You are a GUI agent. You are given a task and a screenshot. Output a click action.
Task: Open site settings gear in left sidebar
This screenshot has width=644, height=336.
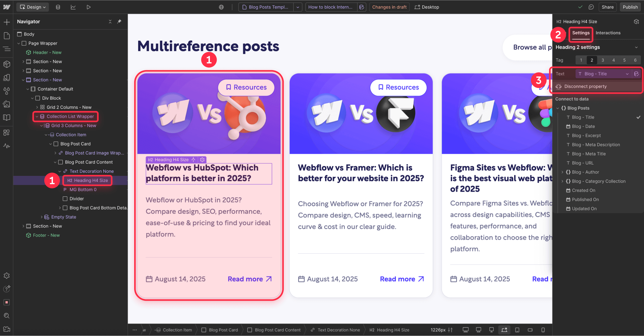pyautogui.click(x=7, y=276)
